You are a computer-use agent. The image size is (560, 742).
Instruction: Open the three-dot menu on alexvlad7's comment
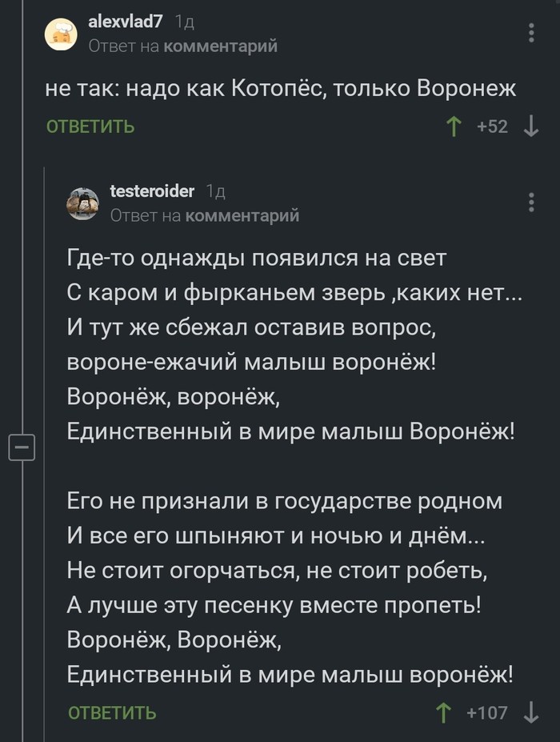coord(532,32)
